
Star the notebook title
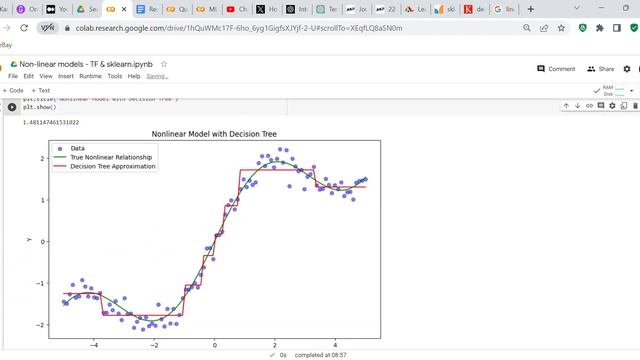164,64
